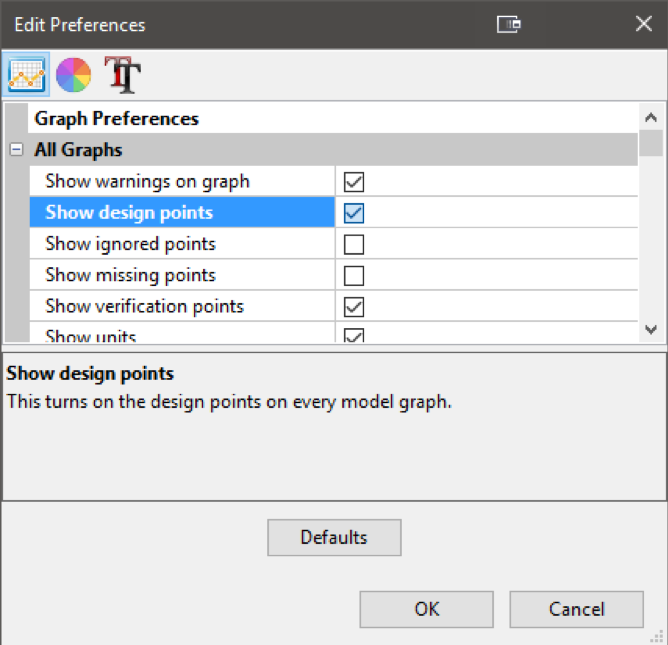Toggle the Show design points checkbox
Viewport: 668px width, 645px height.
(x=354, y=213)
